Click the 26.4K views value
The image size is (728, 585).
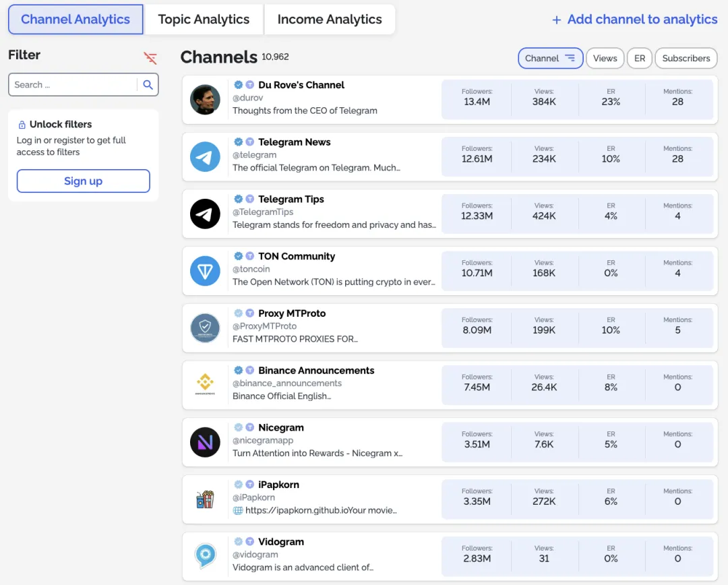click(x=544, y=388)
